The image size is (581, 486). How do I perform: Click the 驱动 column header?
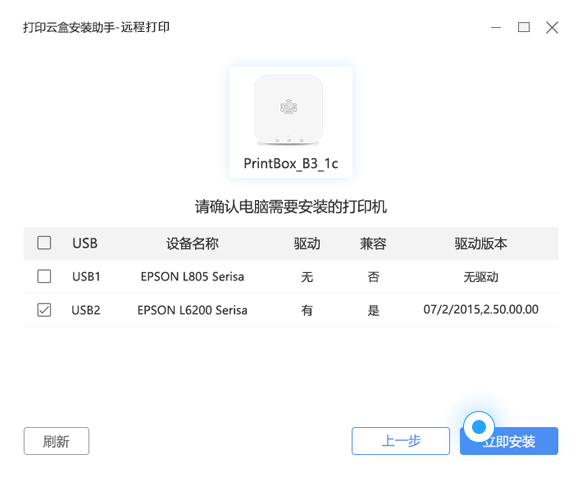(307, 243)
